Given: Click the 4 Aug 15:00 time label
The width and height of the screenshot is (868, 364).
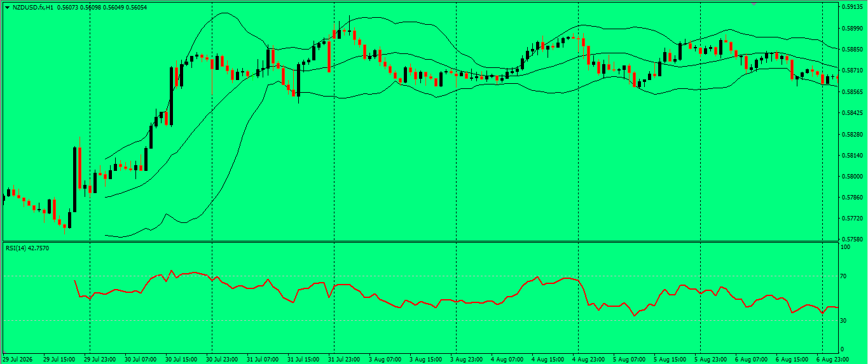Looking at the screenshot, I should pyautogui.click(x=547, y=359).
